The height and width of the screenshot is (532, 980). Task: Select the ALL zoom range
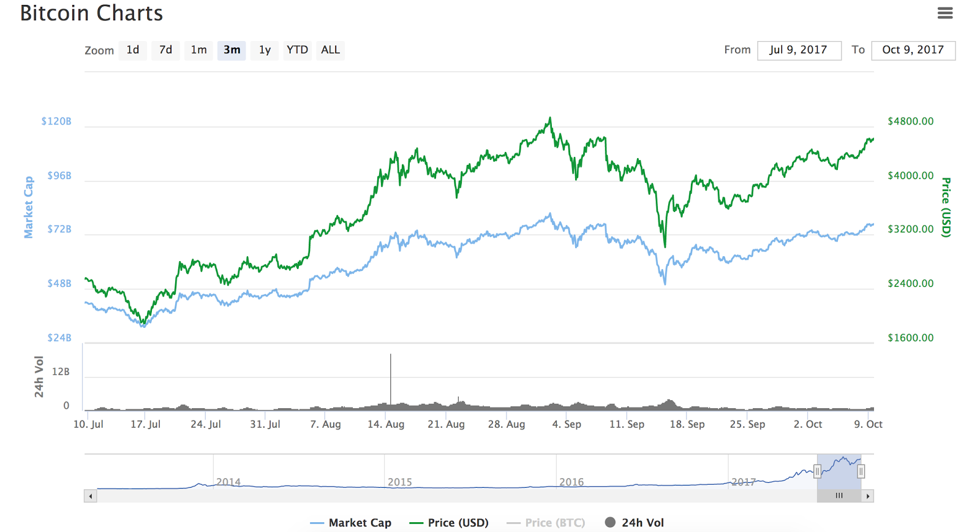[331, 50]
